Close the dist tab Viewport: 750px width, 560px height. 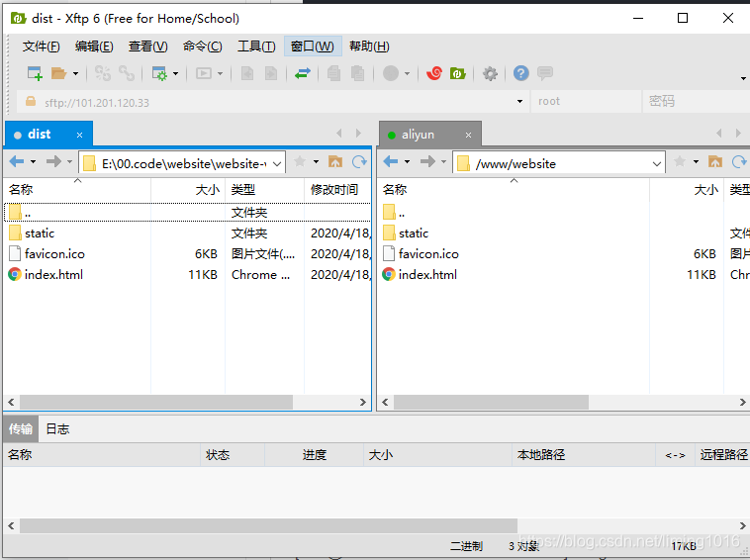tap(79, 136)
